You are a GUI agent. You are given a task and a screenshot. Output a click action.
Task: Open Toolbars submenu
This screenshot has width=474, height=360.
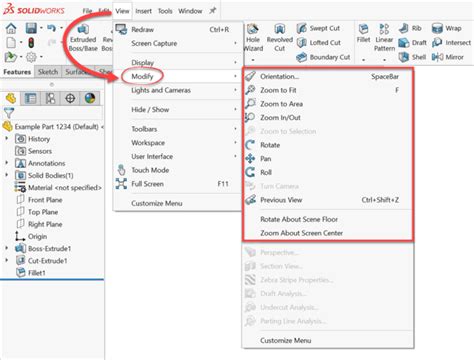click(x=177, y=129)
